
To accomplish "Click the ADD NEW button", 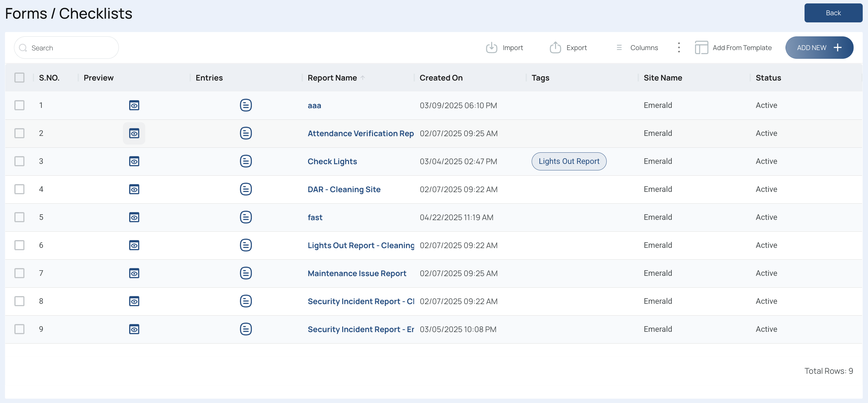I will click(x=819, y=48).
